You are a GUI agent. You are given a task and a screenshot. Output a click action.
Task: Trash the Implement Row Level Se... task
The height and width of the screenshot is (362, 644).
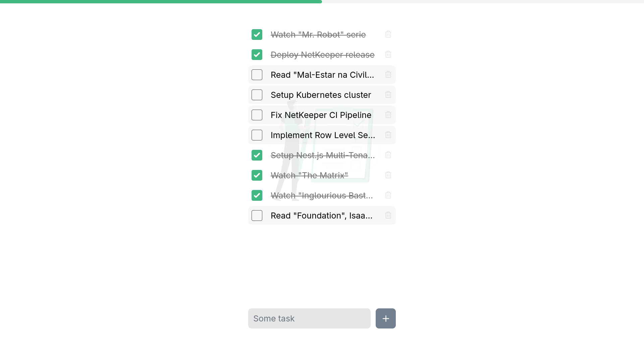[388, 135]
